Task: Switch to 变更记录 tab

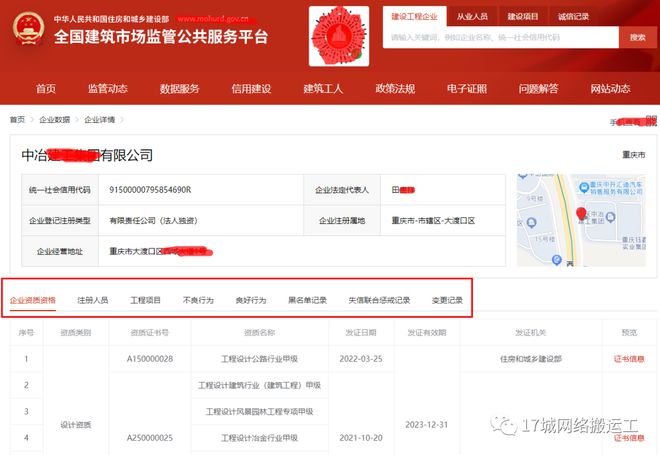Action: point(447,300)
